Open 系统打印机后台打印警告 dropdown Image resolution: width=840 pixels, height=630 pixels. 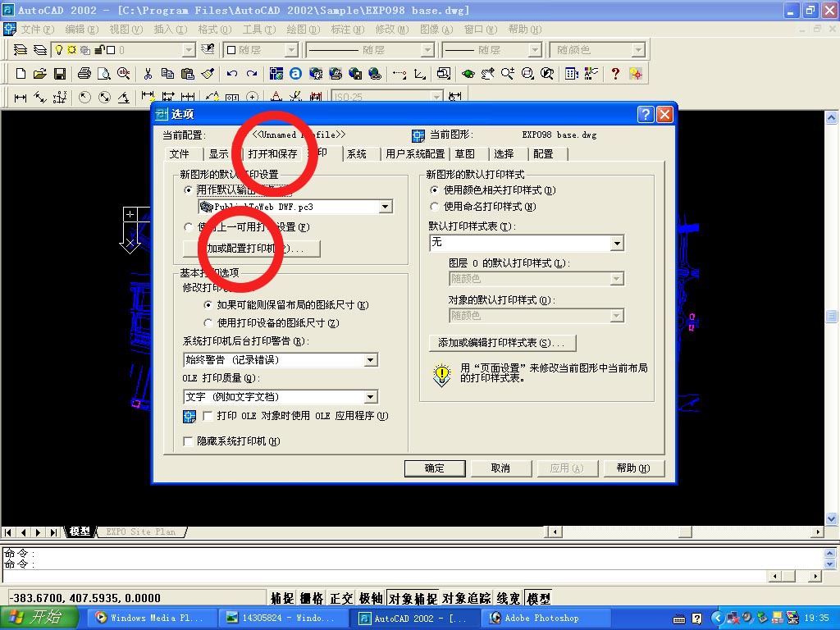click(x=371, y=360)
